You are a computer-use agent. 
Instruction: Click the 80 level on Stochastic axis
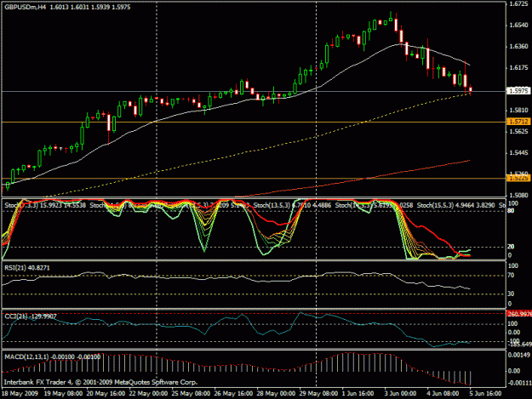pyautogui.click(x=511, y=211)
